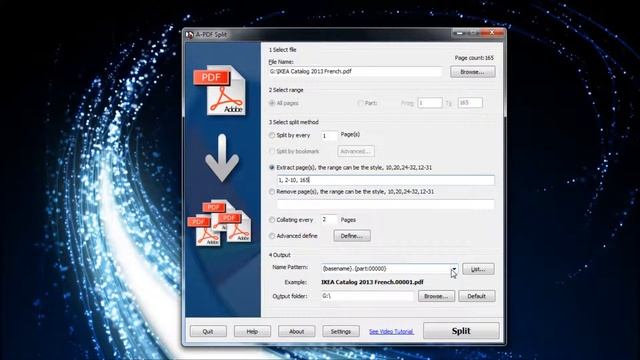The width and height of the screenshot is (640, 360).
Task: Click Browse next to Output folder
Action: tap(436, 296)
